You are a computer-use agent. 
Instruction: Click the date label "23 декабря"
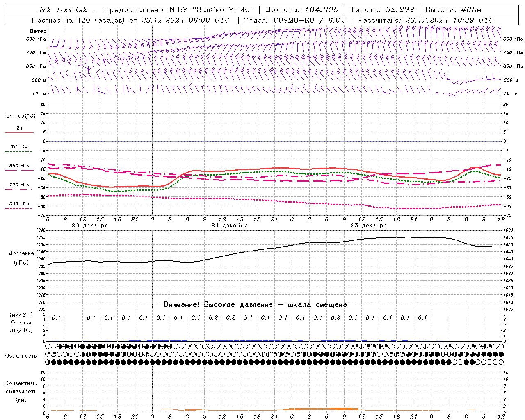click(90, 226)
